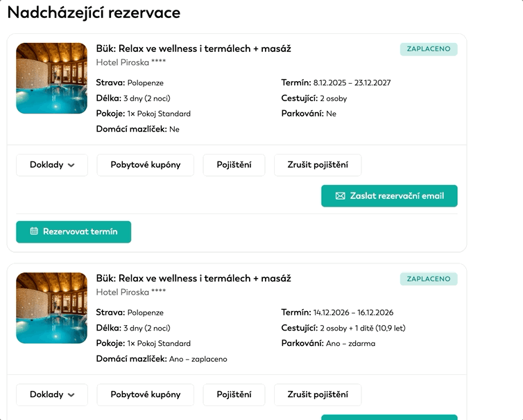Click Zrušit pojištění in the 14.12.2026 reservation
The image size is (523, 420).
pos(318,394)
